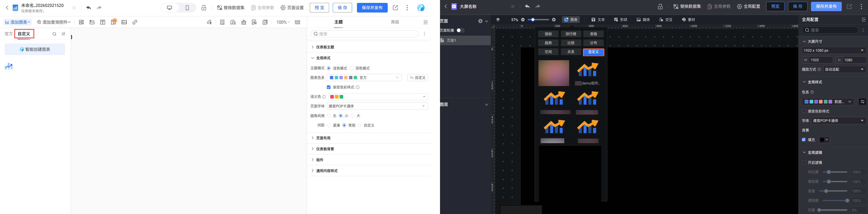This screenshot has width=868, height=214.
Task: Click the lock icon in the dashboard editor
Action: [204, 8]
